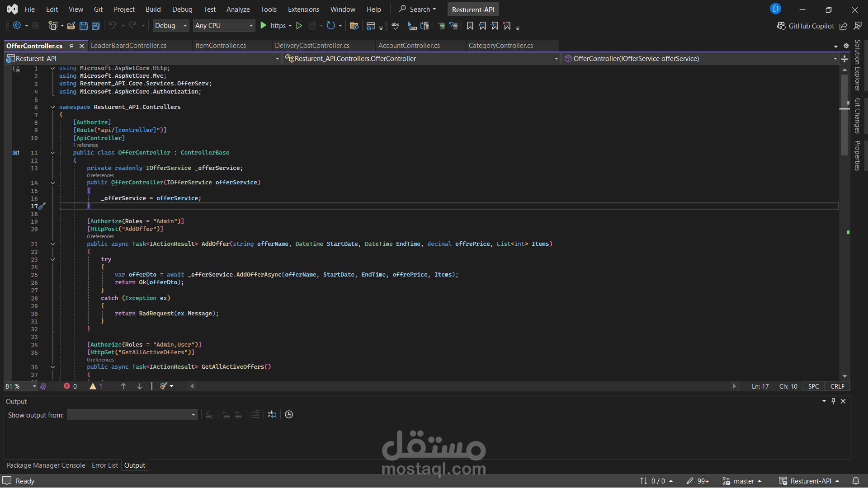Open the Show output from combo box
The height and width of the screenshot is (488, 868).
pos(132,415)
